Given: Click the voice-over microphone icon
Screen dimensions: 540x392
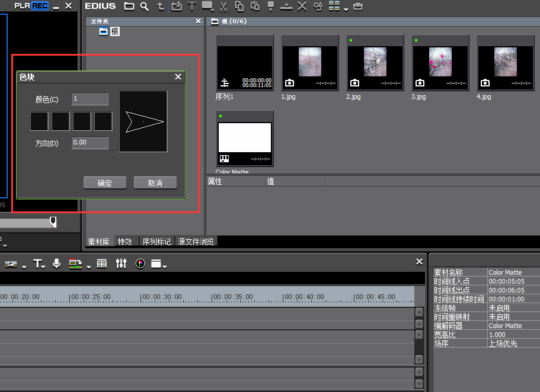Looking at the screenshot, I should pyautogui.click(x=56, y=264).
